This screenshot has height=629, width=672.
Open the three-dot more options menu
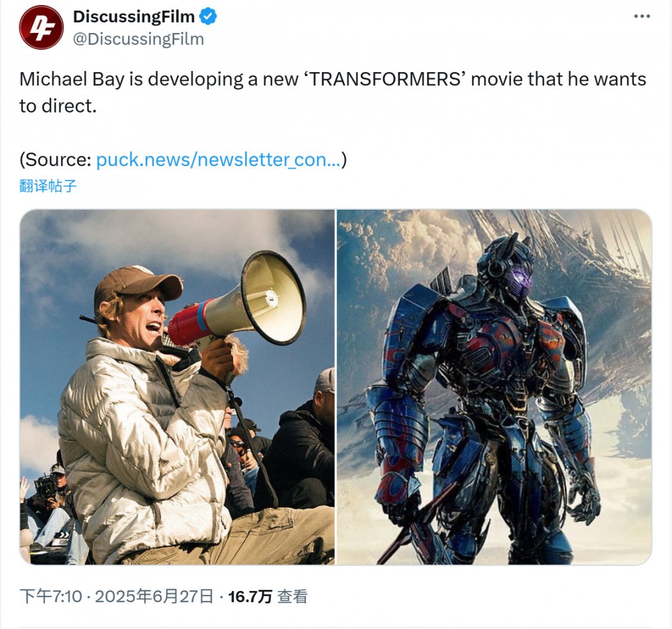coord(642,16)
